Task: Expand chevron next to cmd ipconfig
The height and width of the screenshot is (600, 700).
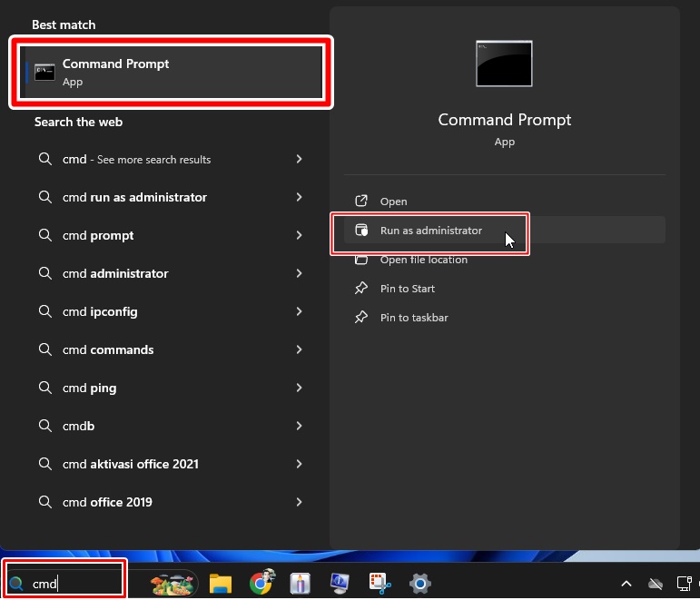Action: (299, 311)
